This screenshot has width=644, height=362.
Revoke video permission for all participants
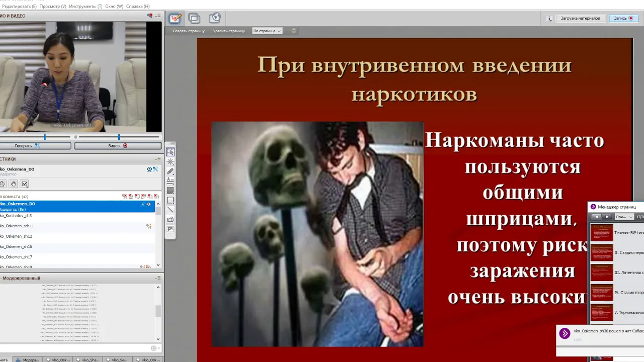131,196
